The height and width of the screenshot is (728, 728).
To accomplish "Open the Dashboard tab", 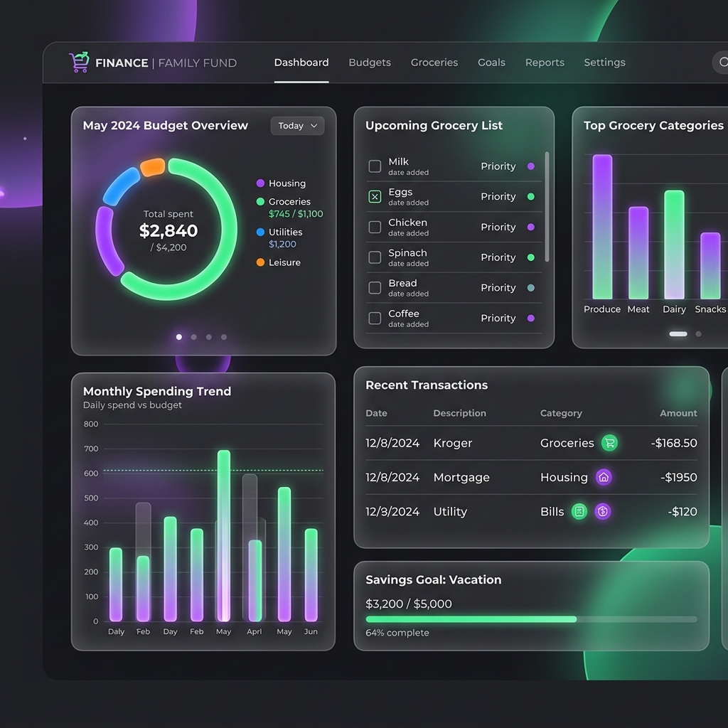I will 301,63.
